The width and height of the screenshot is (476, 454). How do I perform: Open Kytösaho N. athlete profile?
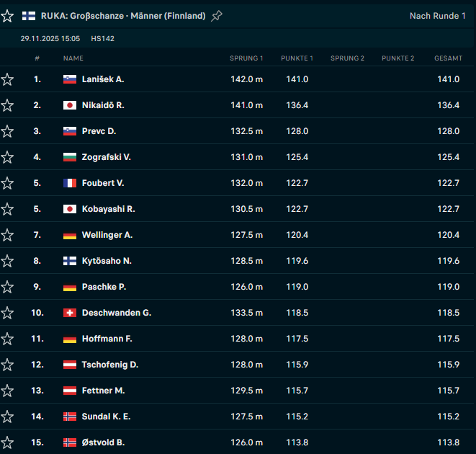coord(107,261)
